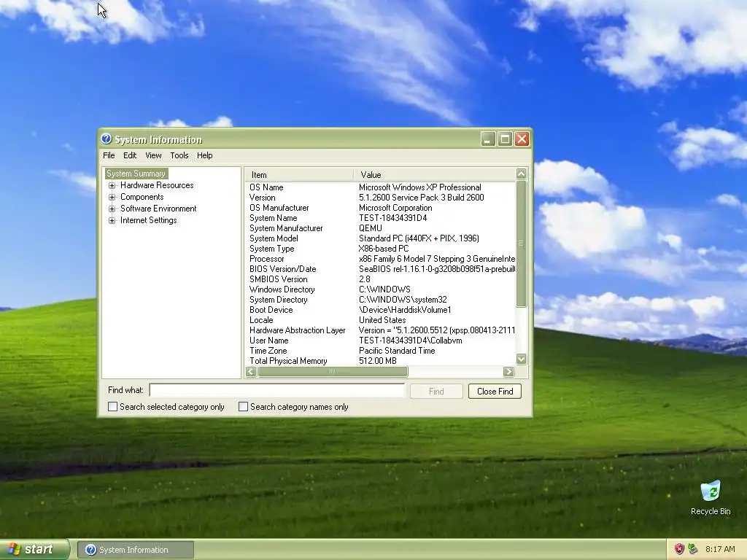The image size is (747, 560).
Task: Click the horizontal scrollbar left arrow
Action: 251,371
